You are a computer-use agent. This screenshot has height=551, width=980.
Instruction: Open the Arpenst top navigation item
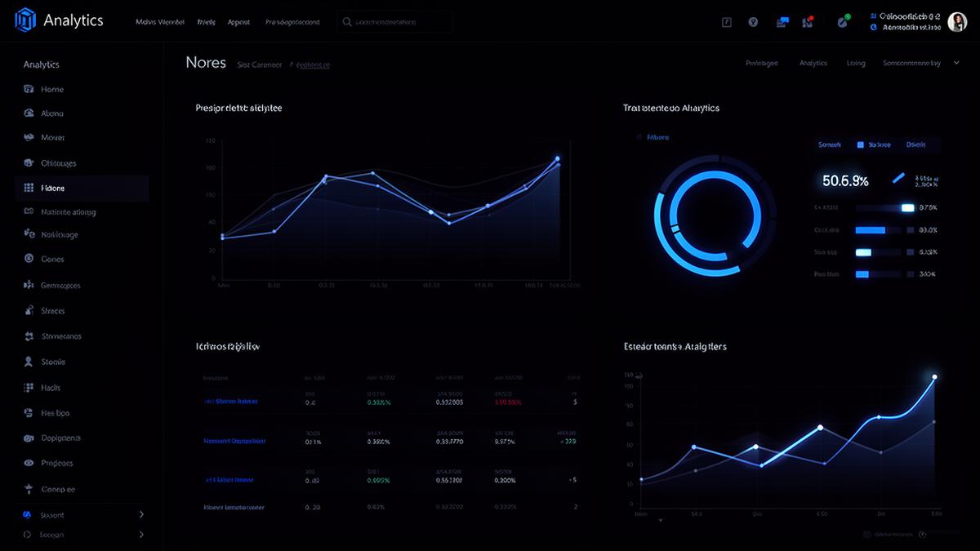click(x=238, y=22)
